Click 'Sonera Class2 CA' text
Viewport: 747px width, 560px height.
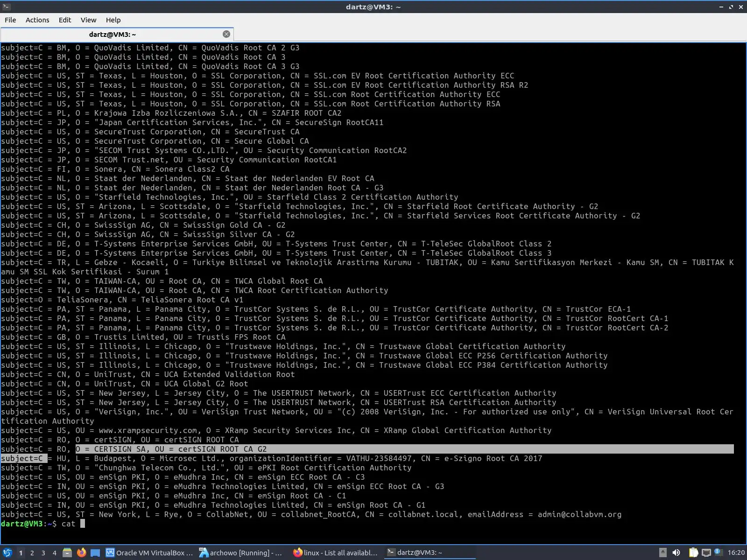192,169
